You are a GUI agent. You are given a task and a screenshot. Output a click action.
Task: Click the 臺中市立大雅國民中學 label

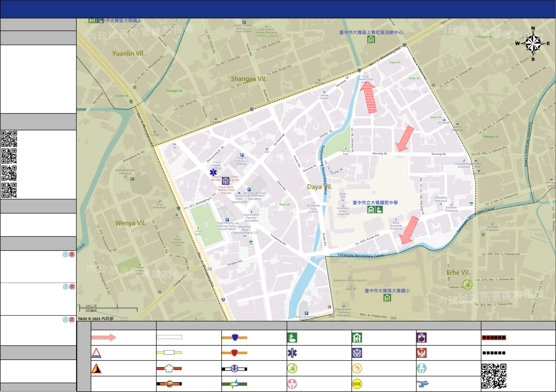[375, 203]
